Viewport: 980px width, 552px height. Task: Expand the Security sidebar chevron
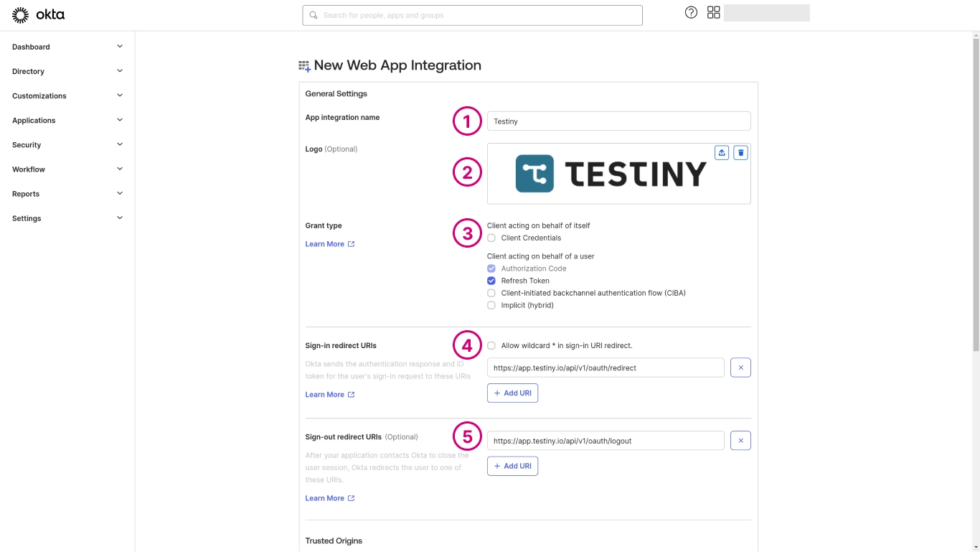pos(120,144)
